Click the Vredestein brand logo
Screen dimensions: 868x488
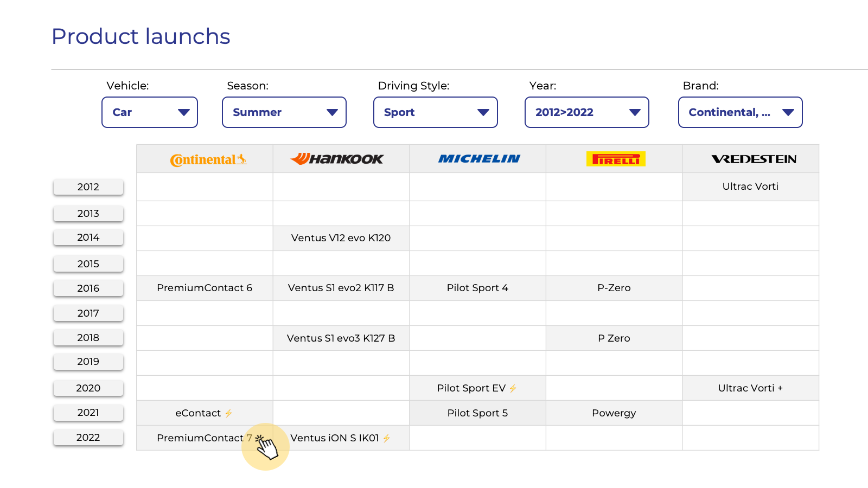tap(754, 159)
